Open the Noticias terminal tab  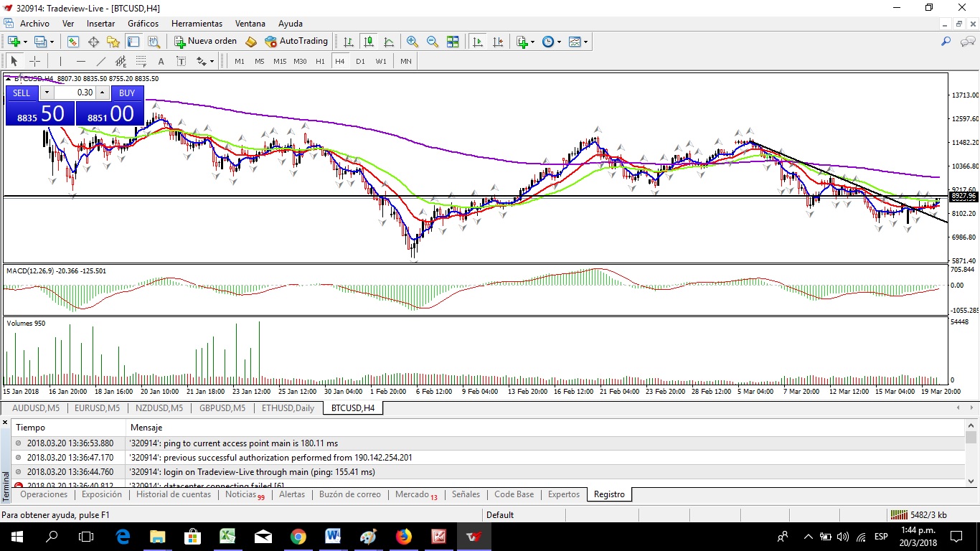click(x=244, y=494)
